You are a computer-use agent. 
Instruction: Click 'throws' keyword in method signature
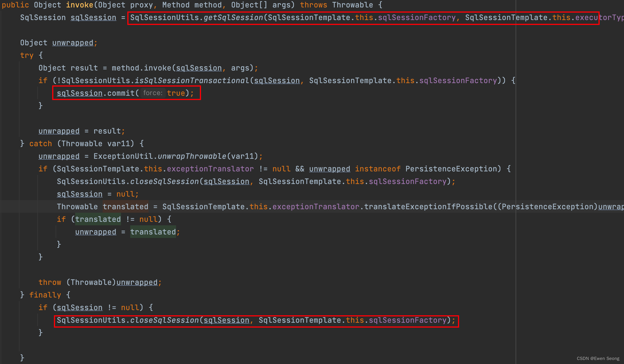click(x=313, y=5)
